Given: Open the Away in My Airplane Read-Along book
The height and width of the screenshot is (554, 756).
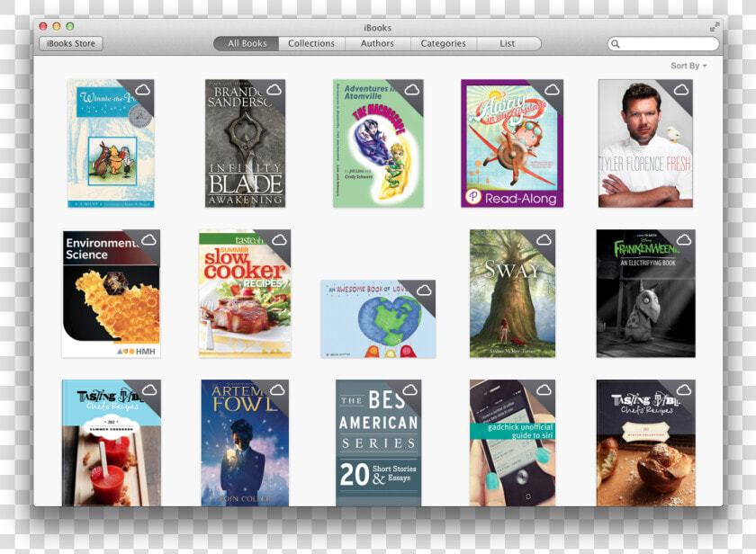Looking at the screenshot, I should pos(512,144).
